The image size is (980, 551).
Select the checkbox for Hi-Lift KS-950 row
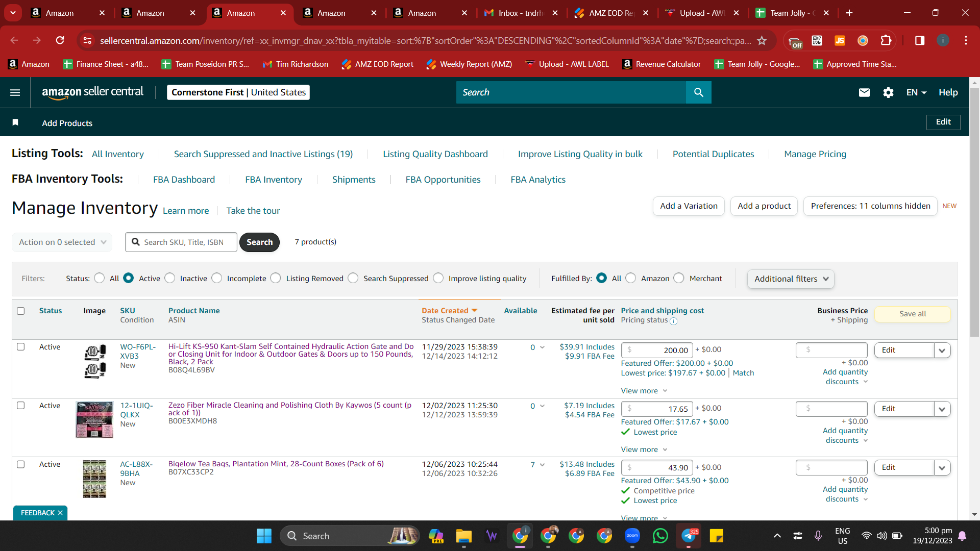pos(21,347)
